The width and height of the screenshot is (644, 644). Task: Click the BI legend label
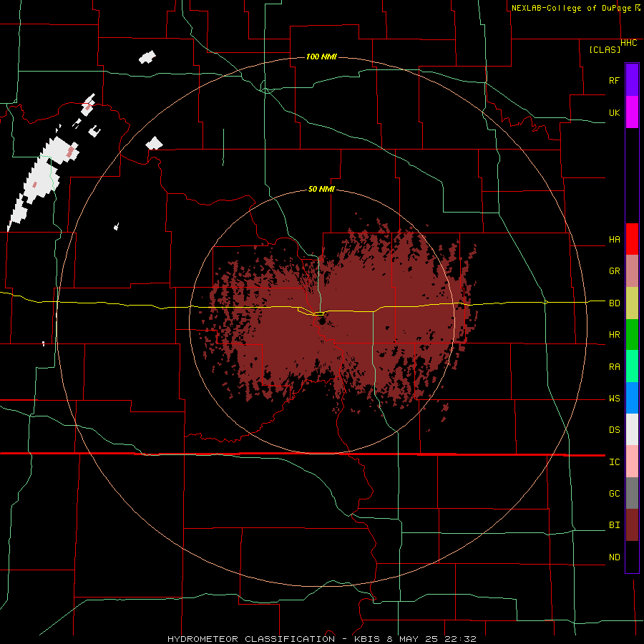[614, 525]
